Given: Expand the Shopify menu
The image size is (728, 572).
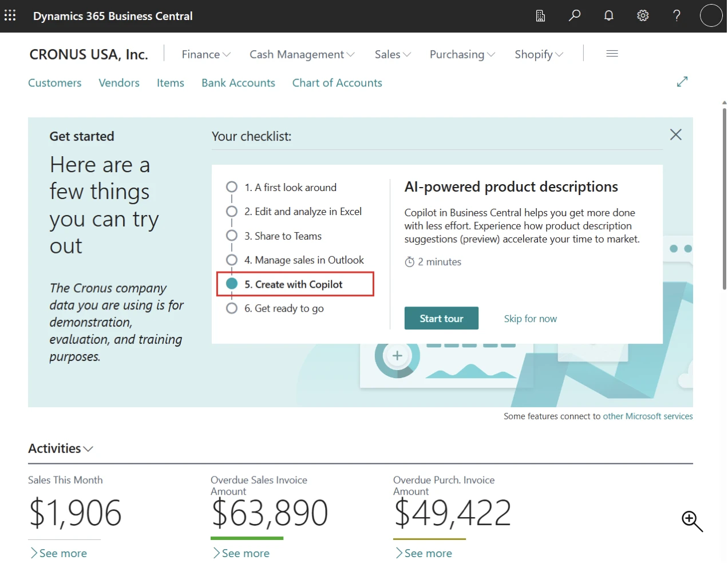Looking at the screenshot, I should pyautogui.click(x=539, y=54).
